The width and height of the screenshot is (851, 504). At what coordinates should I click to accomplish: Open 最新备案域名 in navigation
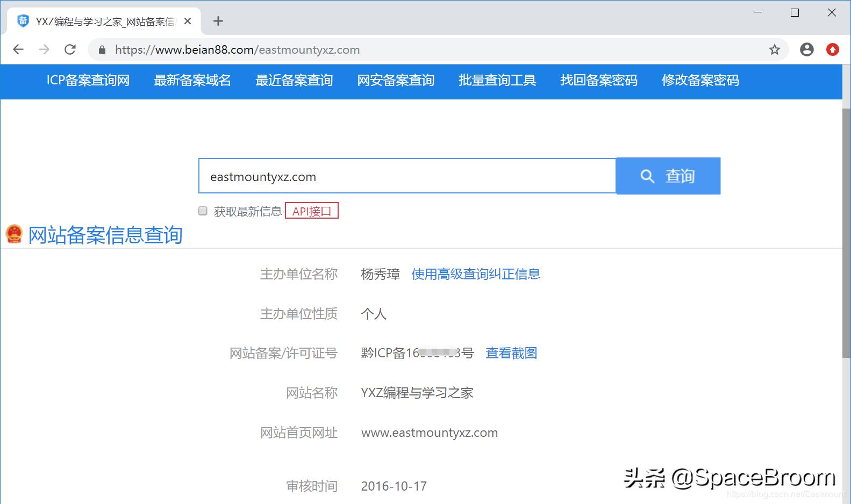point(192,81)
